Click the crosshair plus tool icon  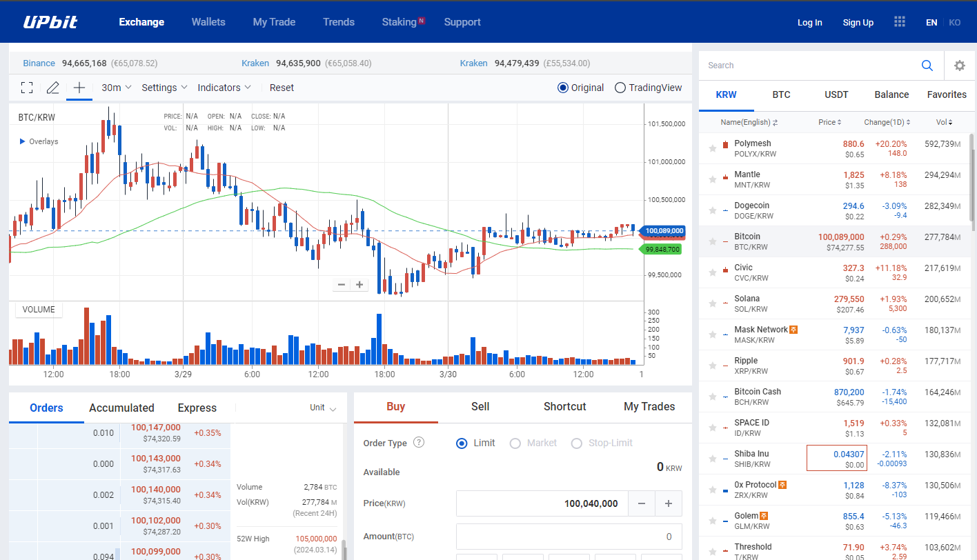[79, 88]
